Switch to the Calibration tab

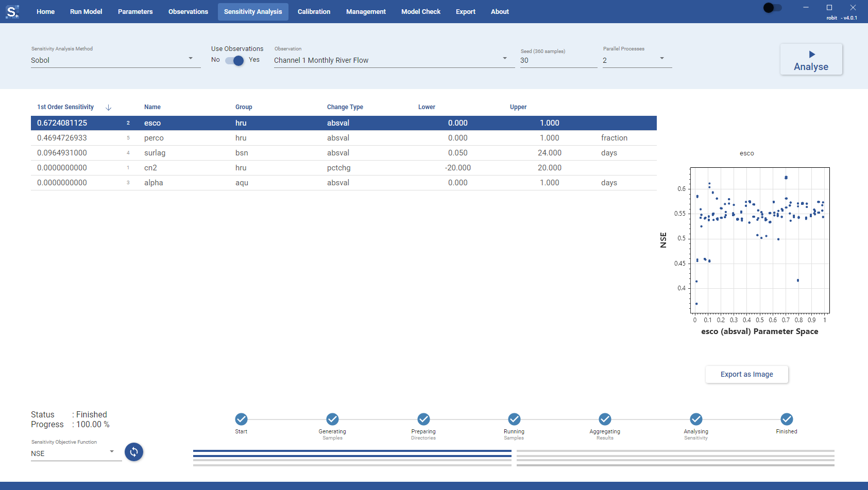tap(314, 11)
